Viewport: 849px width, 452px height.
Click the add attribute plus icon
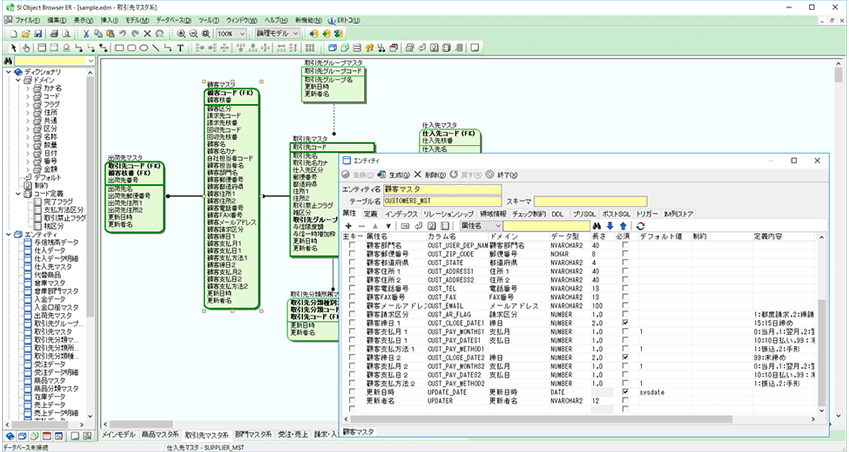(x=349, y=226)
